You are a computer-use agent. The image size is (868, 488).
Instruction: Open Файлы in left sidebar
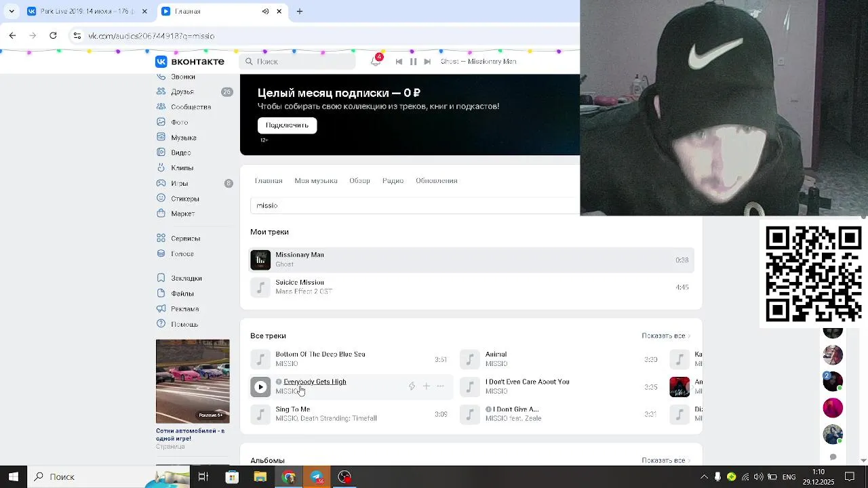coord(182,293)
